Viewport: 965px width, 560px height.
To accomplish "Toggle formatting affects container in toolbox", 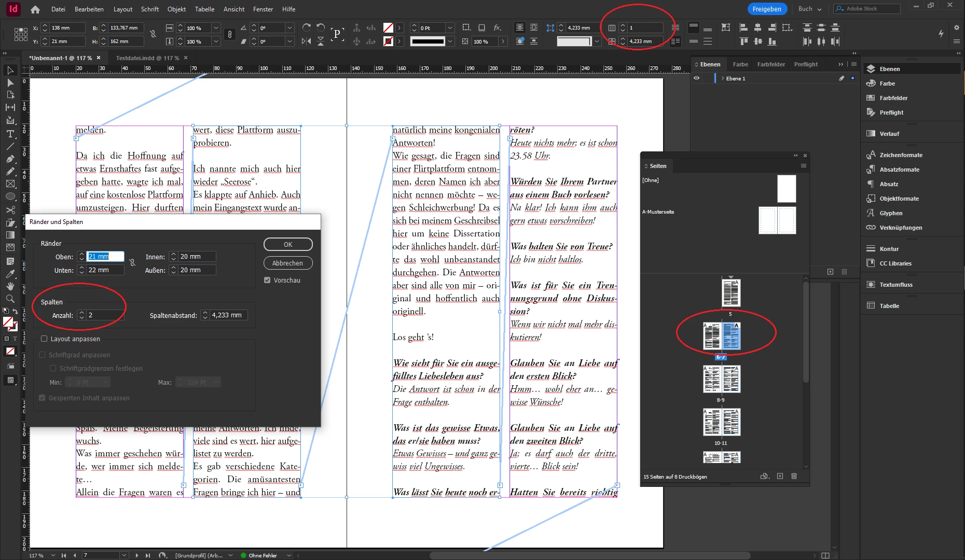I will click(7, 339).
